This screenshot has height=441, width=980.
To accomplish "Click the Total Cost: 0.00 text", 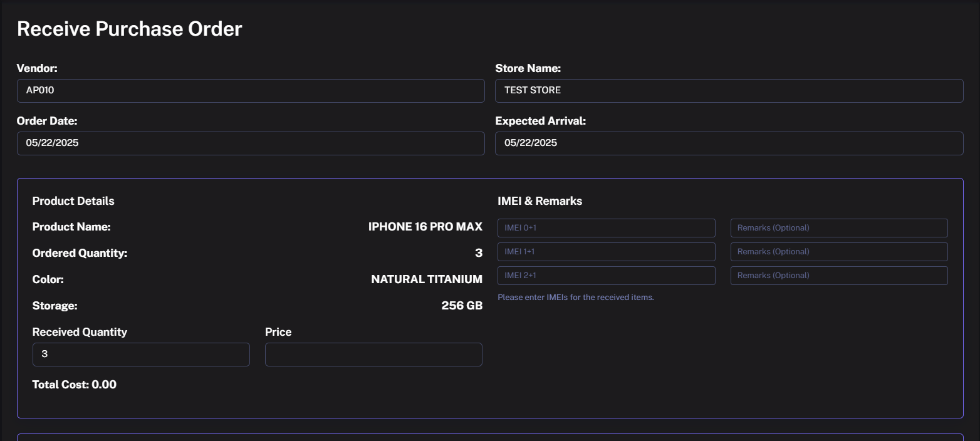I will pos(75,385).
